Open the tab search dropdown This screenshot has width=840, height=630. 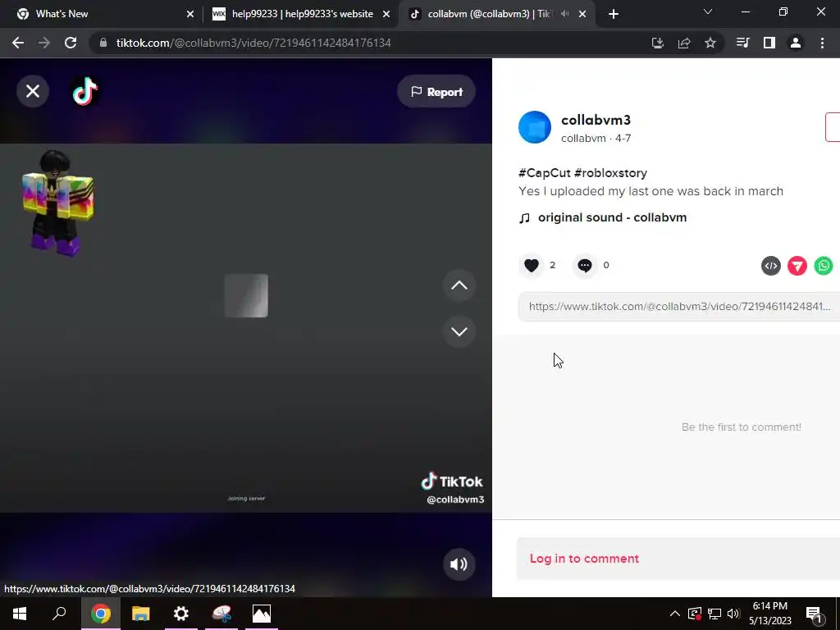(708, 11)
